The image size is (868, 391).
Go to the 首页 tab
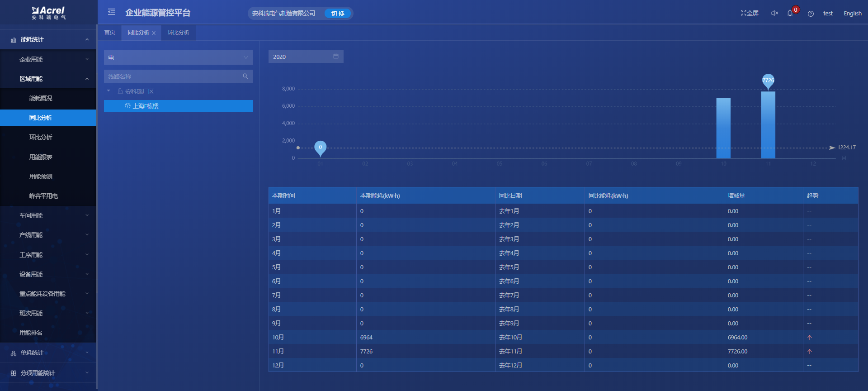(109, 33)
